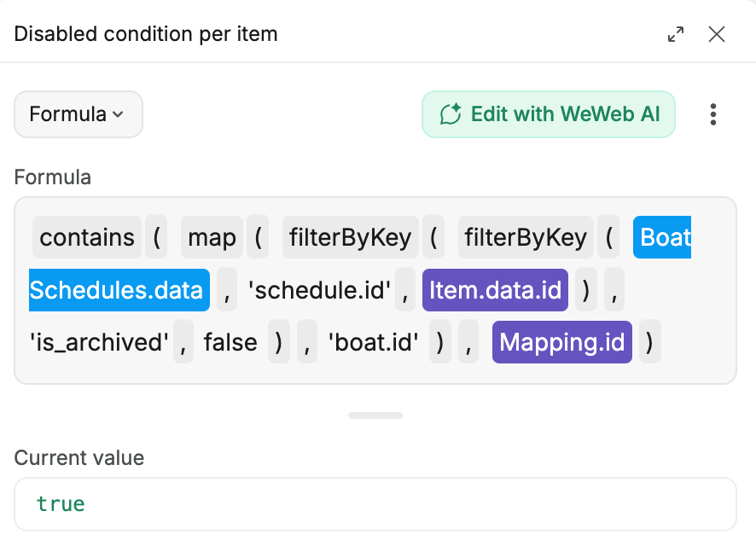The width and height of the screenshot is (756, 546).
Task: Click the 'boat.id' string token
Action: click(x=374, y=343)
